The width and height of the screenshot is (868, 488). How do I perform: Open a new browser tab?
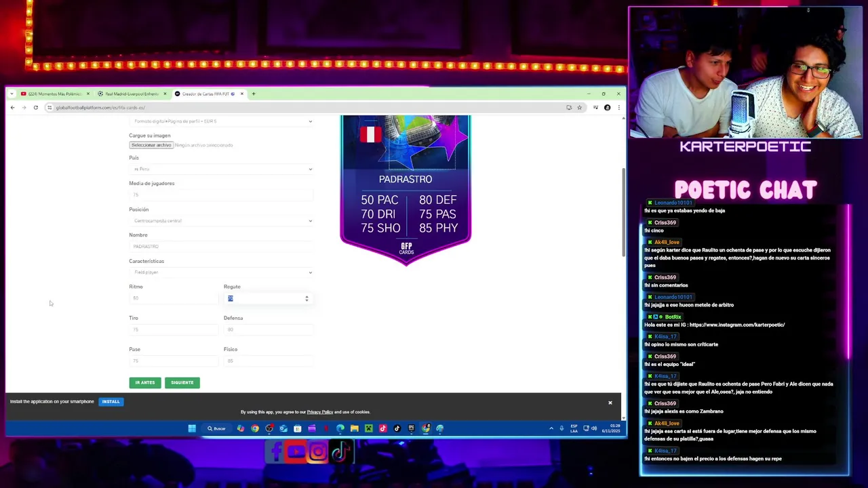click(x=253, y=94)
